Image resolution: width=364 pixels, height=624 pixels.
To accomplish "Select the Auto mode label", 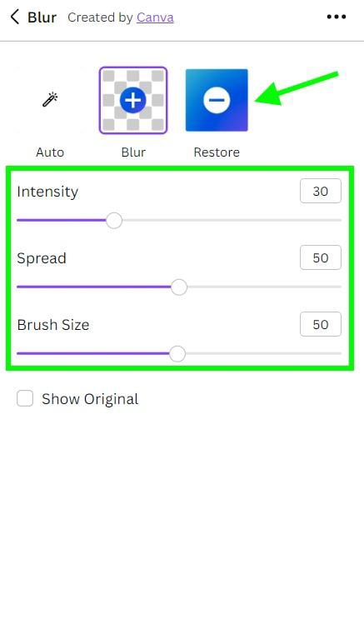I will [50, 152].
